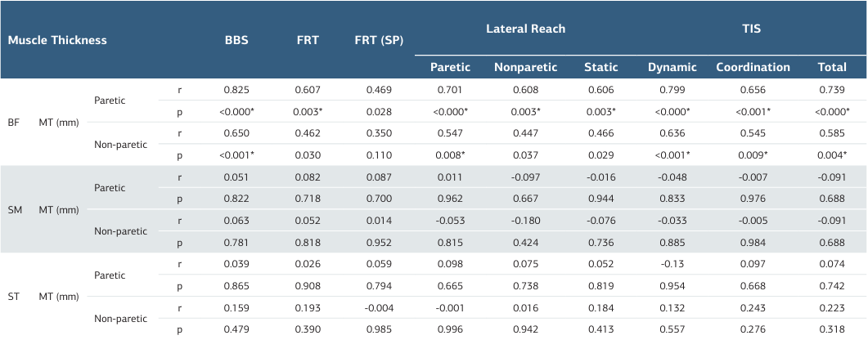Screen dimensions: 868x340
Task: Click the cell with value -0.180
Action: pos(525,219)
